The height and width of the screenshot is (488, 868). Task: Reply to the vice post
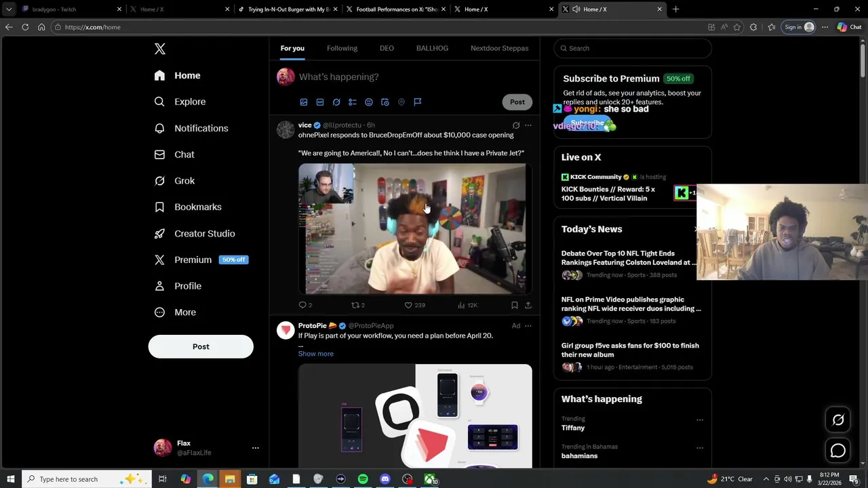pyautogui.click(x=305, y=306)
